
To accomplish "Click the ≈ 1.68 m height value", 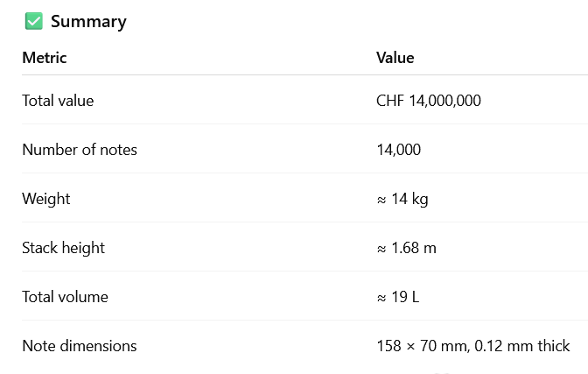I will pyautogui.click(x=406, y=248).
